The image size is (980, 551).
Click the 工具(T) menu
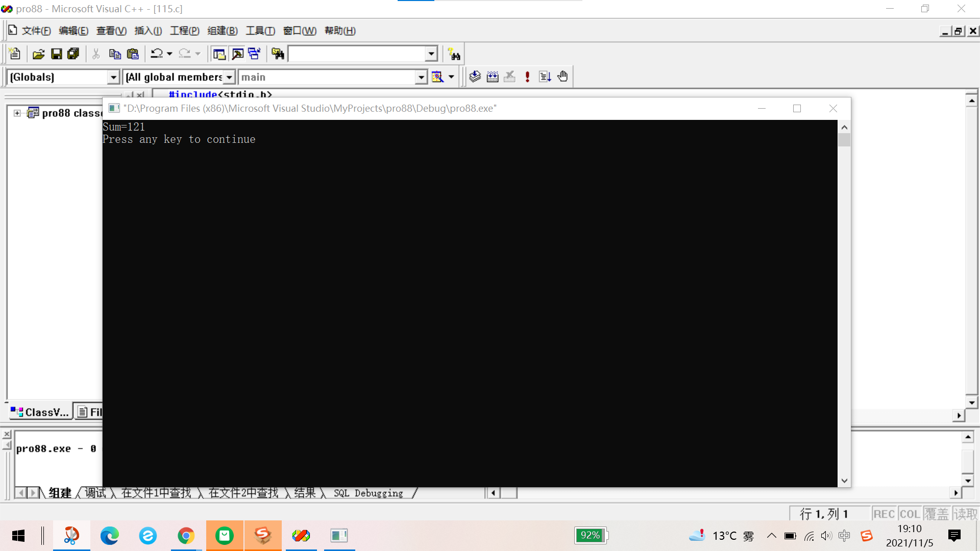260,31
